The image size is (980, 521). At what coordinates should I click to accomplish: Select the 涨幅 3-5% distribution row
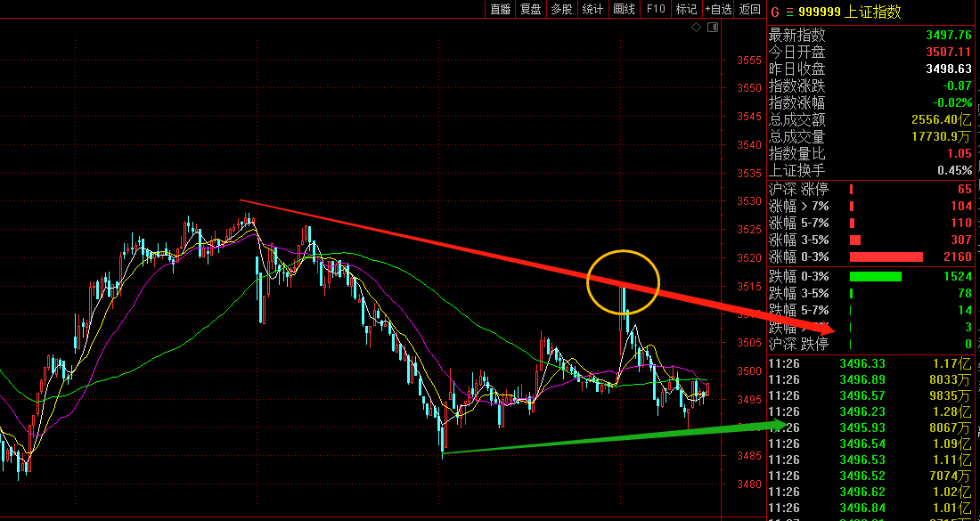[x=871, y=240]
